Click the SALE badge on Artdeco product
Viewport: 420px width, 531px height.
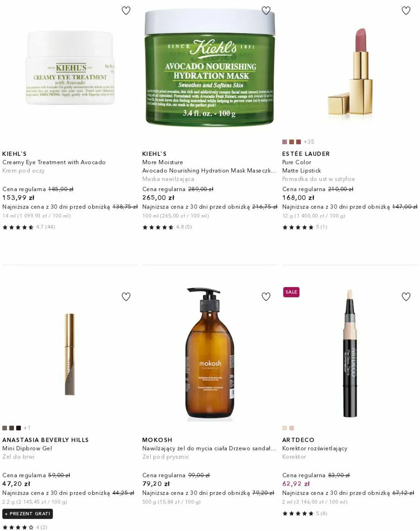pos(291,292)
